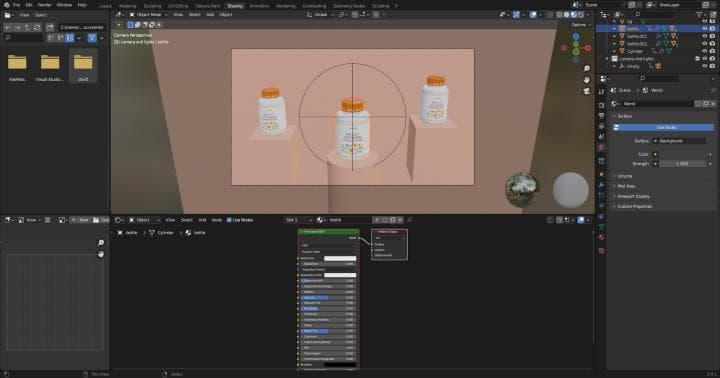720x378 pixels.
Task: Open the Object Mode dropdown
Action: click(148, 15)
